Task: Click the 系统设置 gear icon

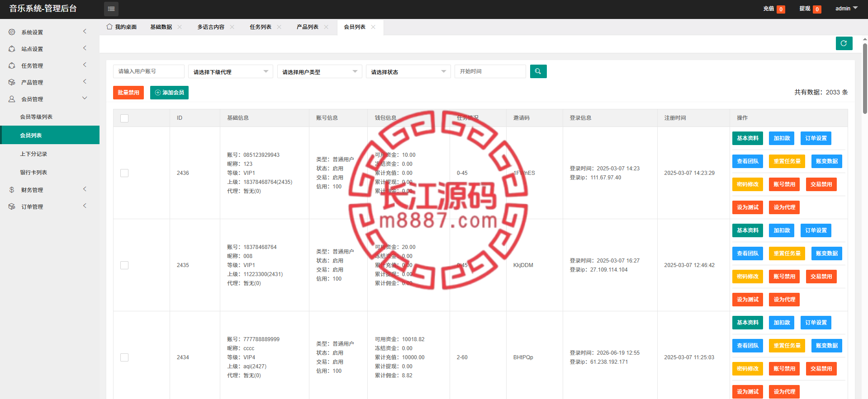Action: (12, 32)
